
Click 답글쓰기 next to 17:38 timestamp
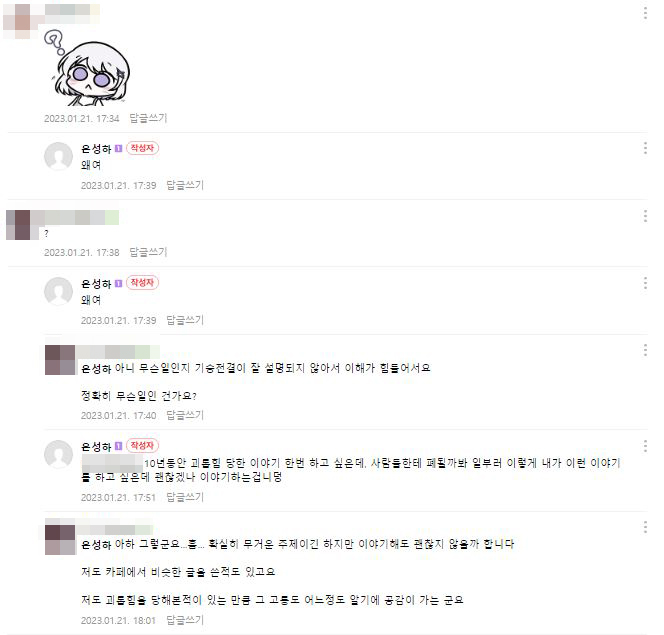148,252
